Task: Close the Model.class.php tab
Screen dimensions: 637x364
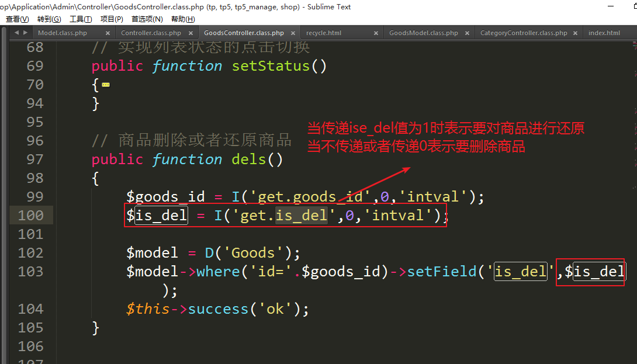Action: 108,33
